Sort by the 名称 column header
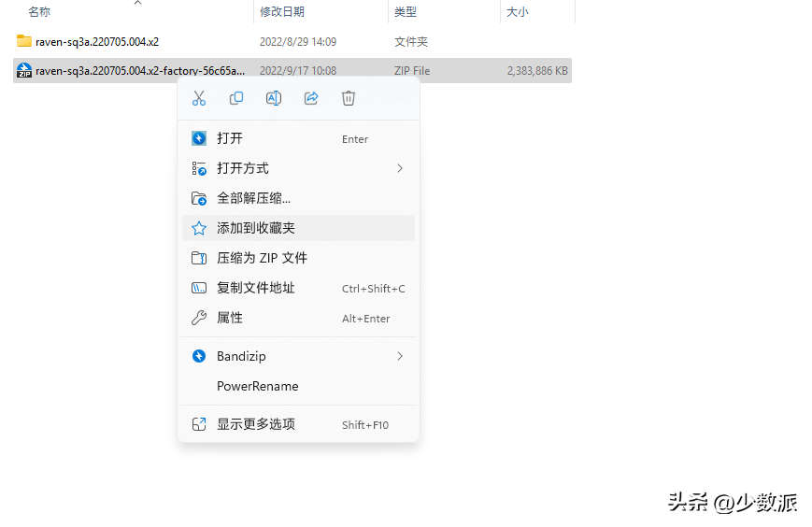Image resolution: width=812 pixels, height=527 pixels. (39, 12)
